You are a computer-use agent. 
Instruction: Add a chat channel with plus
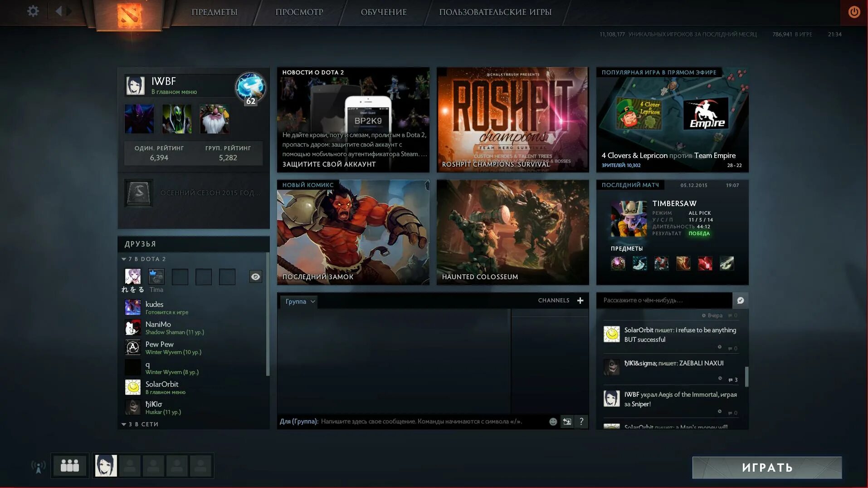click(580, 301)
